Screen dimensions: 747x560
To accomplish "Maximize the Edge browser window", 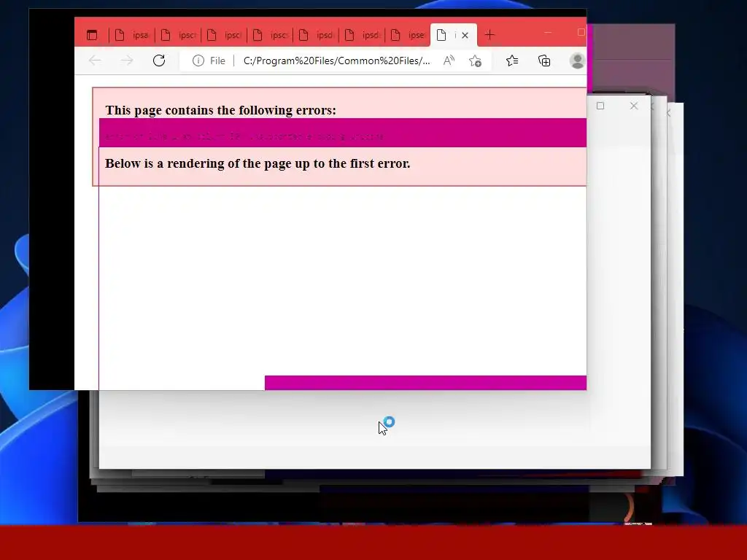I will coord(581,32).
